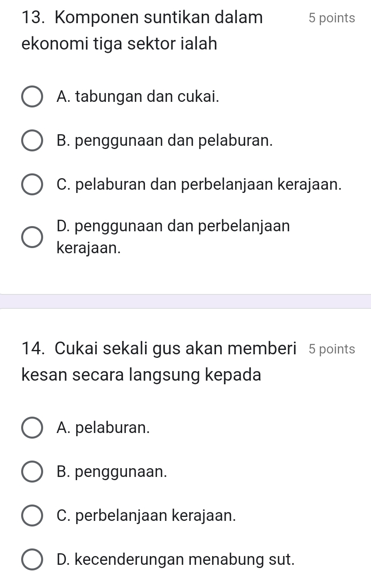The width and height of the screenshot is (371, 588).
Task: Click label 'C. pelaburan dan perbelanjaan kerajaan.'
Action: [x=200, y=185]
